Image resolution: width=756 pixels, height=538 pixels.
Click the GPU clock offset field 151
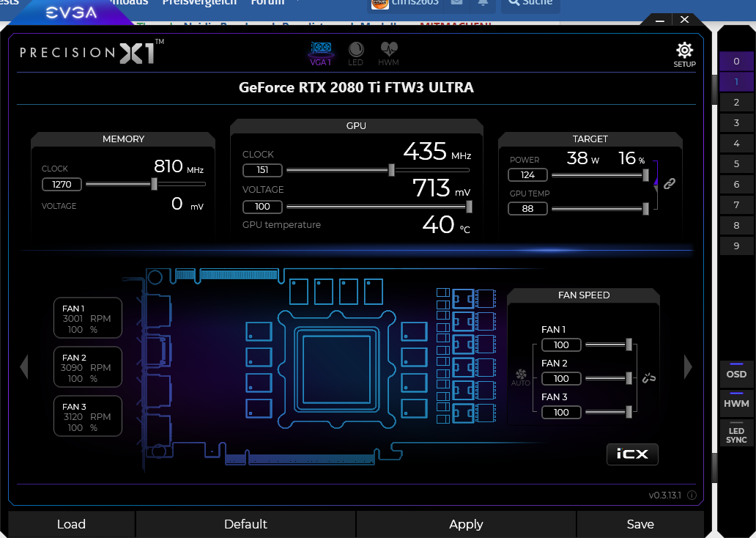(262, 170)
